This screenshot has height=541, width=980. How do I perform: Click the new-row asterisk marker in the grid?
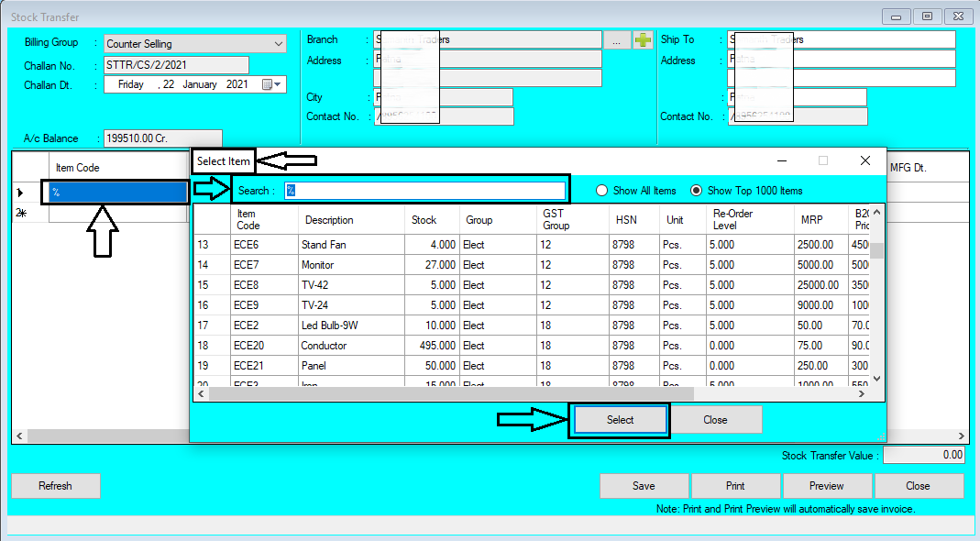pos(20,212)
